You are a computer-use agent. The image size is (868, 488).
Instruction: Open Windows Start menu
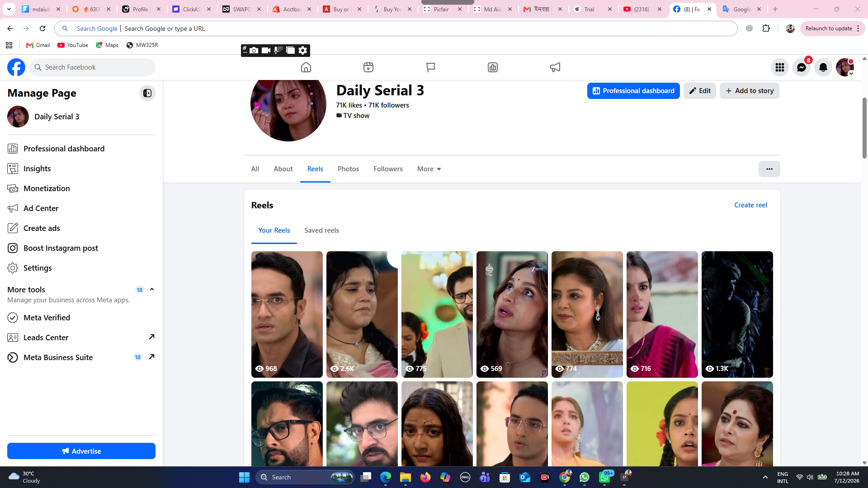pos(244,477)
